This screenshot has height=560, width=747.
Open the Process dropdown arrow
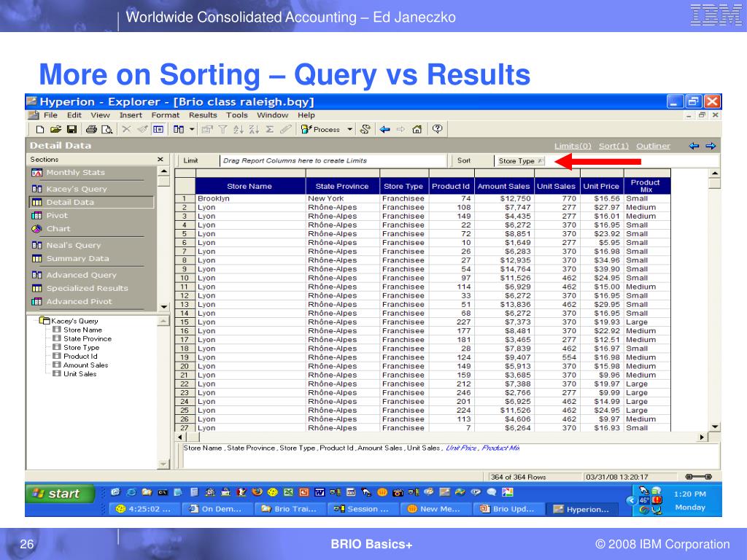pos(349,129)
